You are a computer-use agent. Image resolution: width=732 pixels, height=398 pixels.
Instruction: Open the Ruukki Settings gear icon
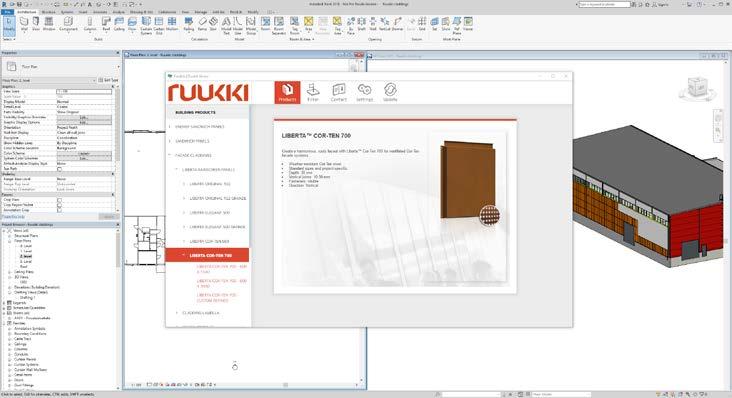click(x=364, y=92)
